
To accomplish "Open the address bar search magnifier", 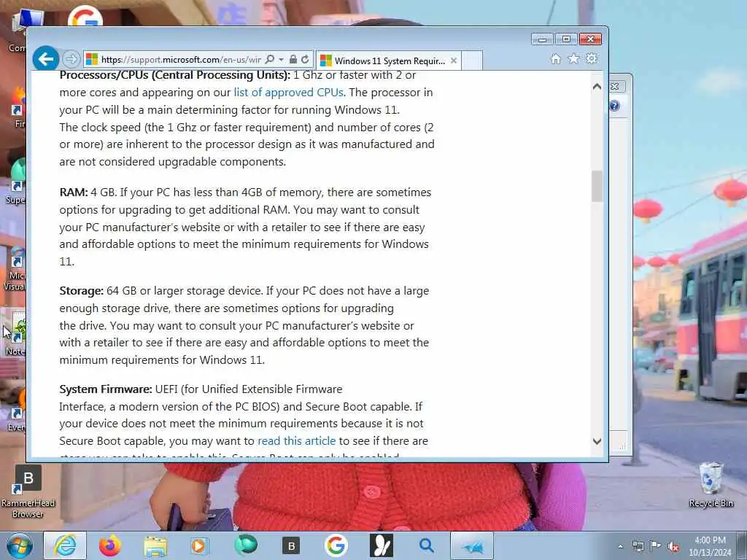I will coord(270,59).
